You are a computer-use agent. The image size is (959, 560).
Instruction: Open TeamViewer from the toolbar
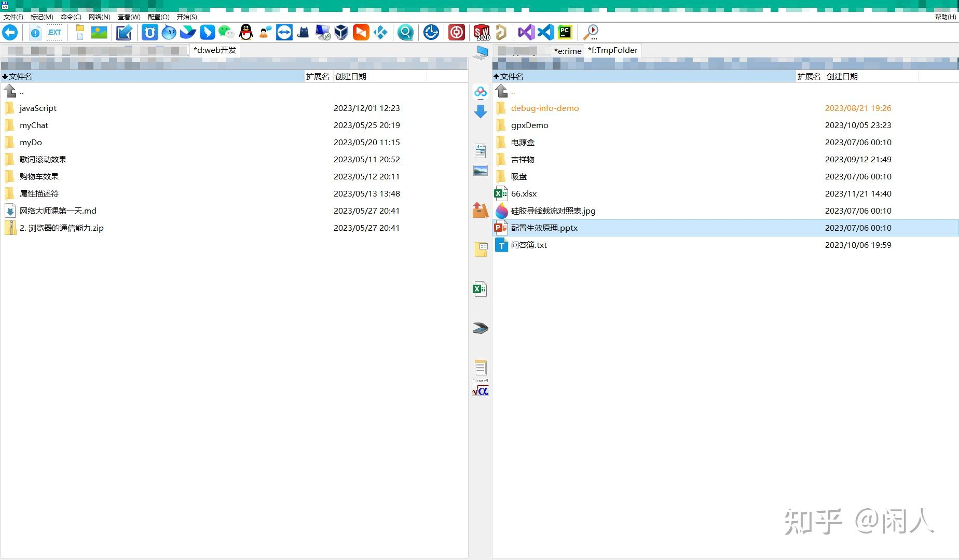[284, 33]
